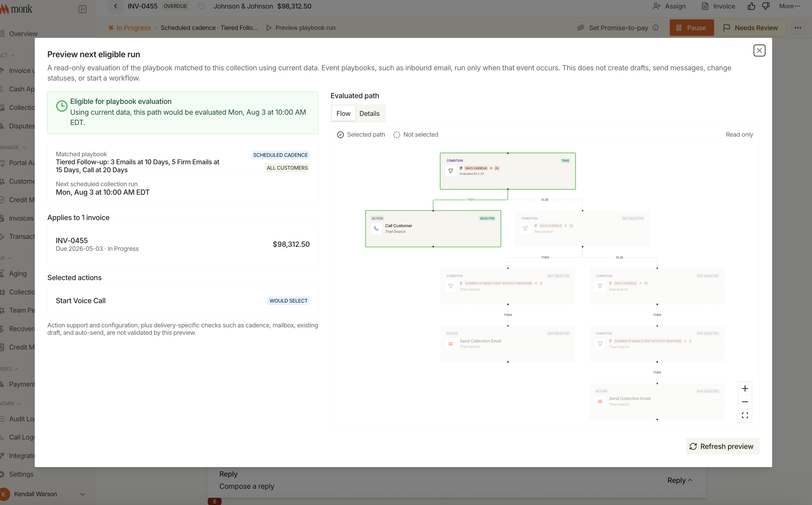Click the INV-0455 invoice row
Screen dimensions: 812x505
click(x=183, y=244)
